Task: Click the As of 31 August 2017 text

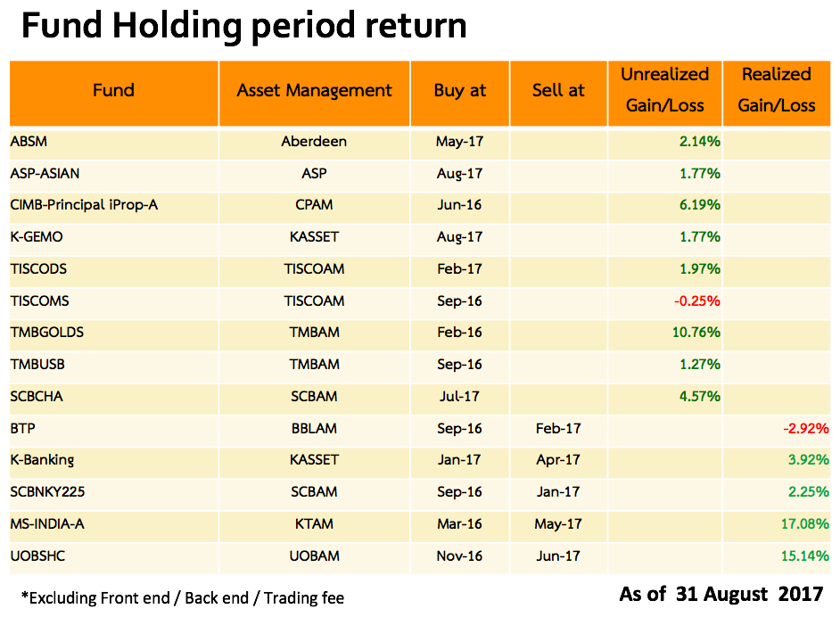Action: point(721,593)
